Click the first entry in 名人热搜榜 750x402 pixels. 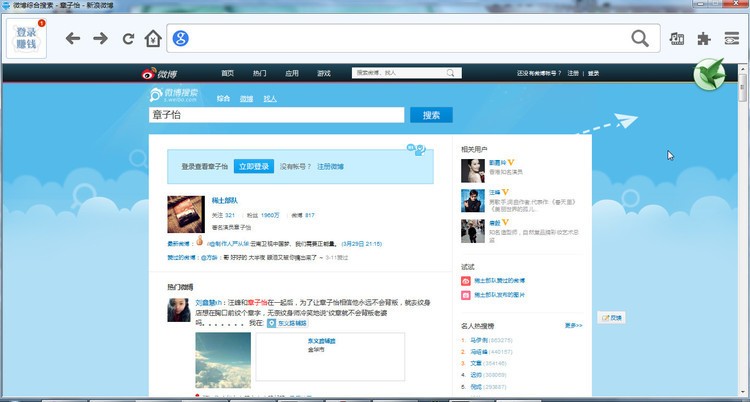click(478, 340)
